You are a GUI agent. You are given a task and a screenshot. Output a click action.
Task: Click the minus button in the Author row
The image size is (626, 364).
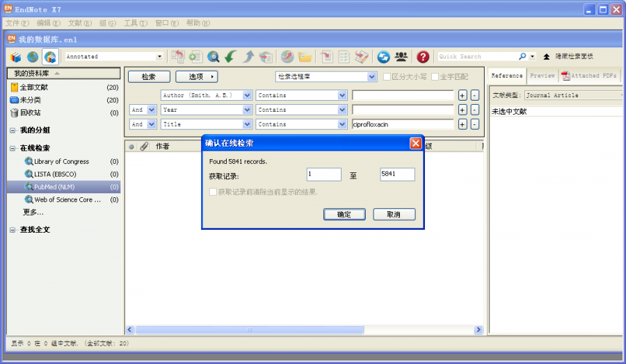[x=474, y=95]
